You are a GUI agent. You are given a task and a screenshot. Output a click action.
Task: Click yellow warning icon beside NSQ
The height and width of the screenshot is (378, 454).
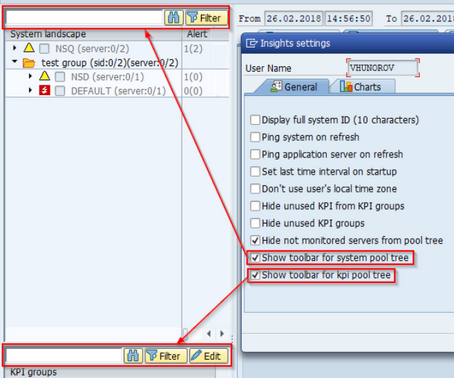(29, 48)
